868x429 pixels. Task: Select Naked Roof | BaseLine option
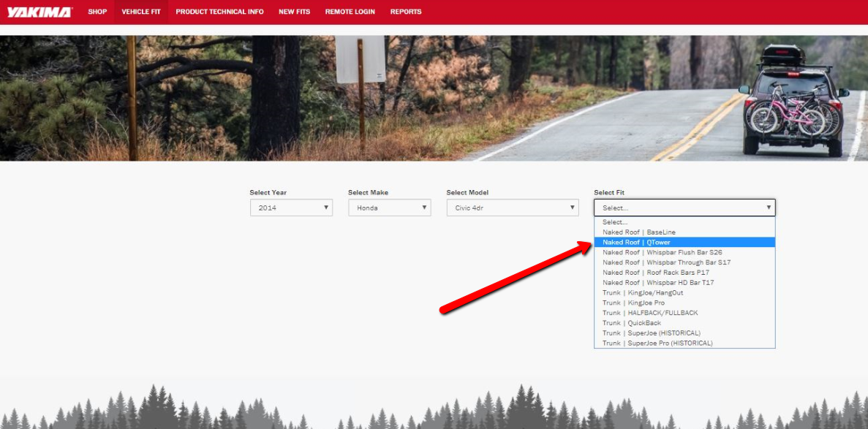tap(684, 232)
